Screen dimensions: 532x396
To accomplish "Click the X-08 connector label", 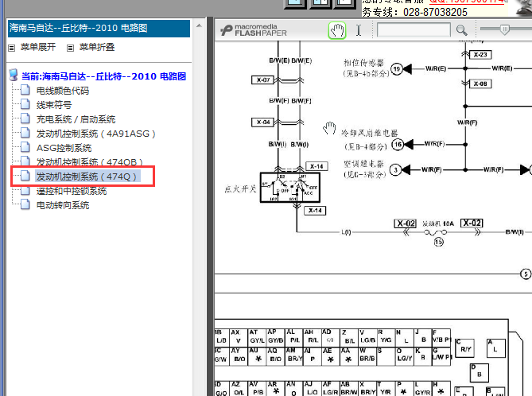I will pyautogui.click(x=480, y=83).
